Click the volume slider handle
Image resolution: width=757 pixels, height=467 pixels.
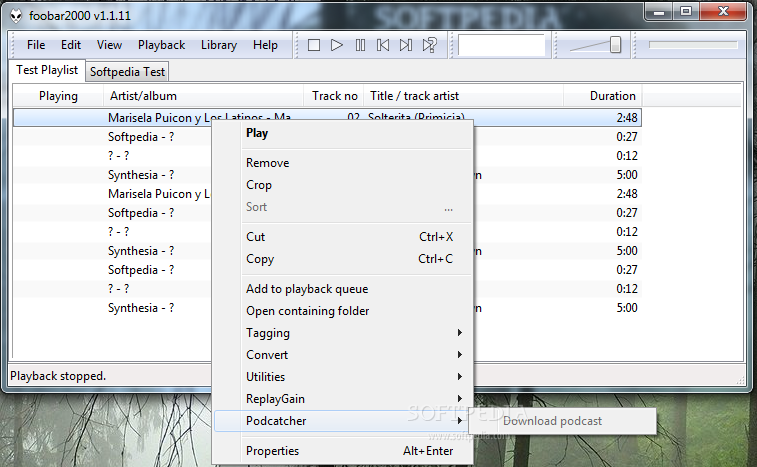(x=615, y=45)
